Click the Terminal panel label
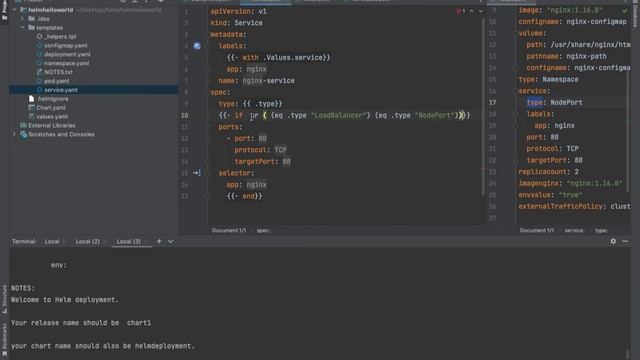 24,242
